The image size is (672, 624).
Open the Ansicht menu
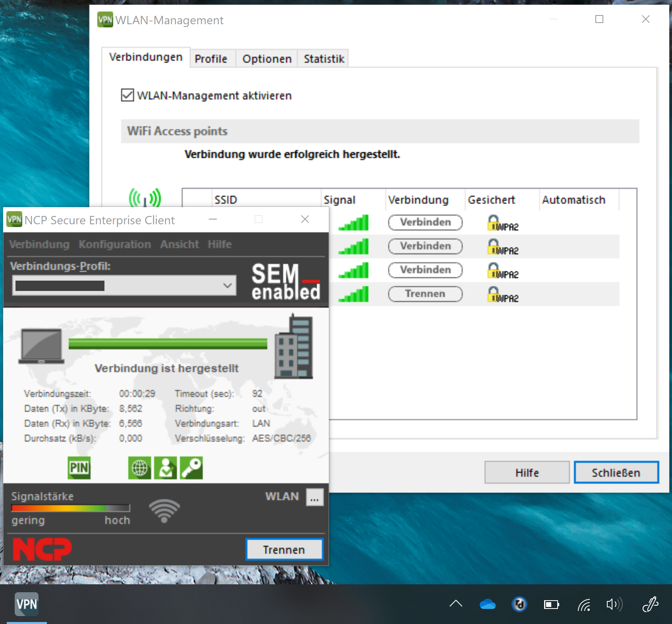point(180,244)
